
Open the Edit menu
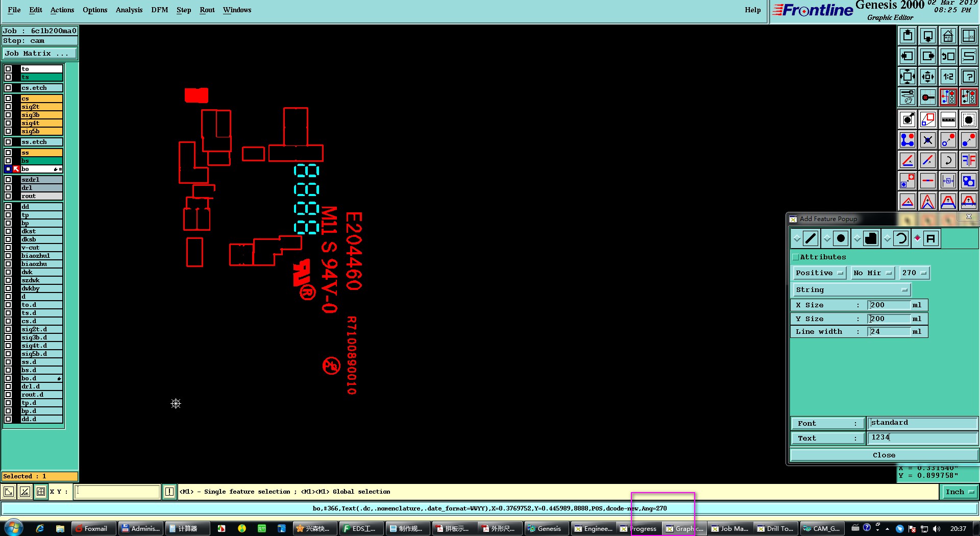click(x=36, y=10)
